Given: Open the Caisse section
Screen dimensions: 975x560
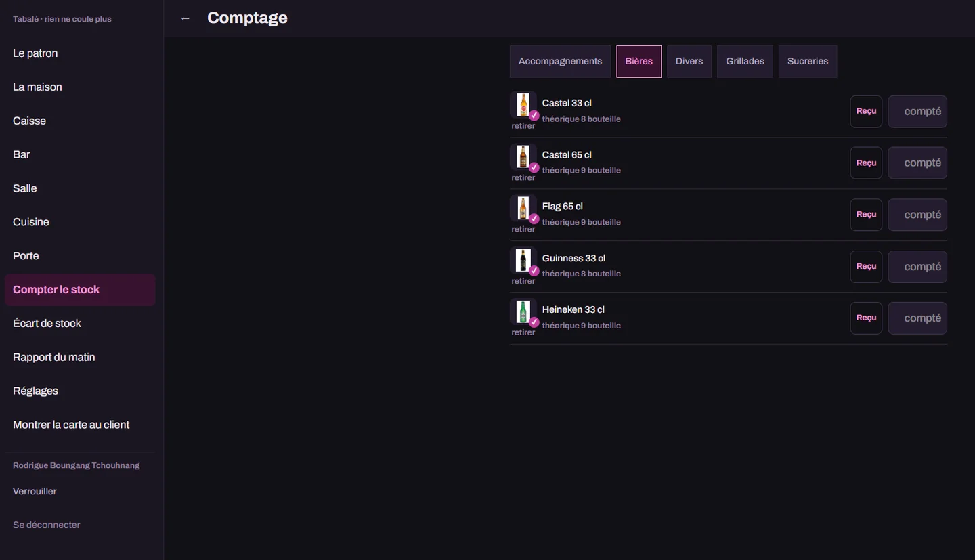Looking at the screenshot, I should pyautogui.click(x=80, y=121).
